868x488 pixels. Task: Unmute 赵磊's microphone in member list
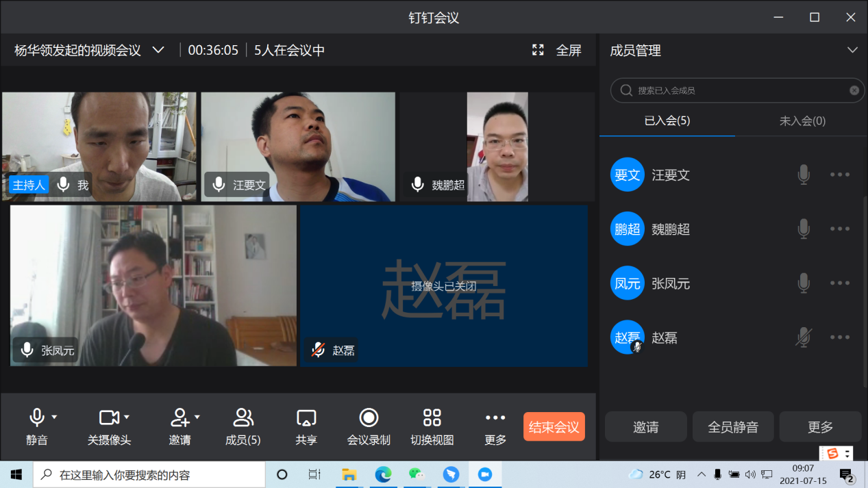(x=804, y=337)
